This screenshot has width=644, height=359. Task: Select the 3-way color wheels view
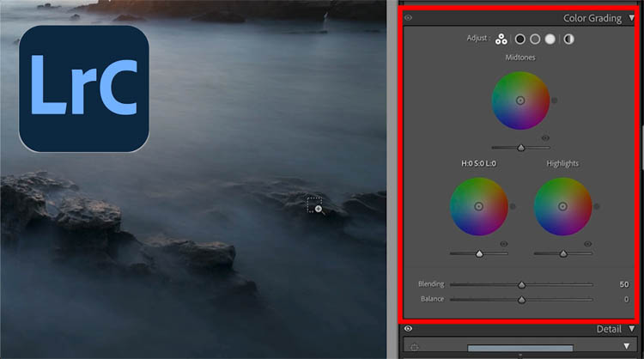point(501,39)
